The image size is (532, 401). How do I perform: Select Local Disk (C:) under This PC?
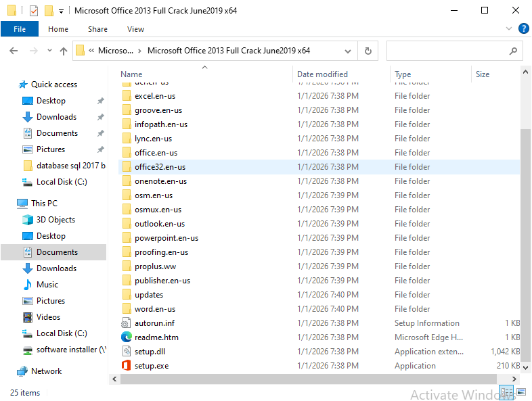point(62,333)
